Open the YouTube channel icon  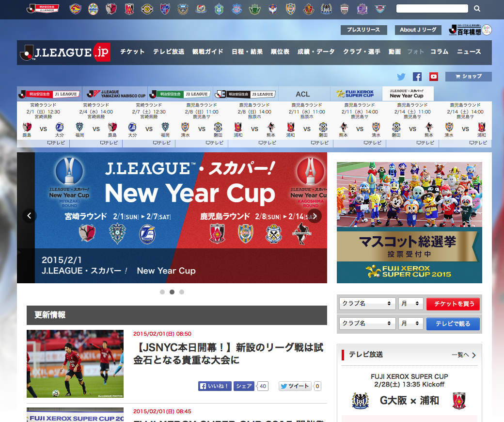(433, 77)
